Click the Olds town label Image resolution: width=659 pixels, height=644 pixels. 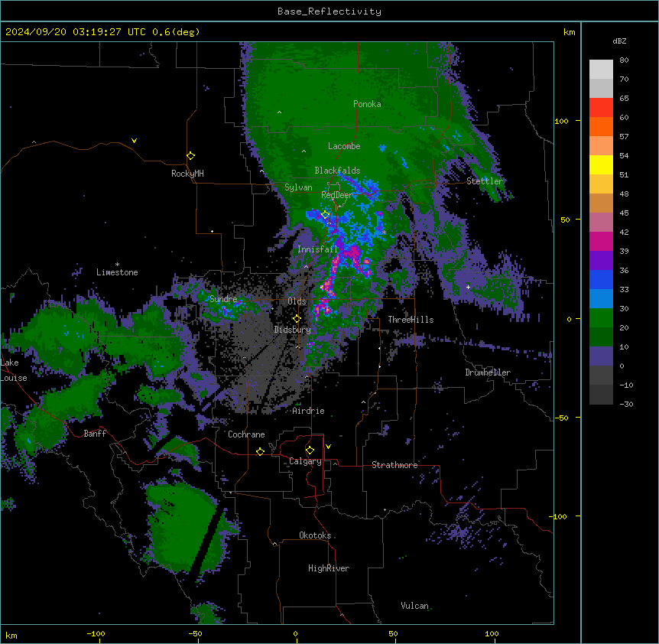297,301
